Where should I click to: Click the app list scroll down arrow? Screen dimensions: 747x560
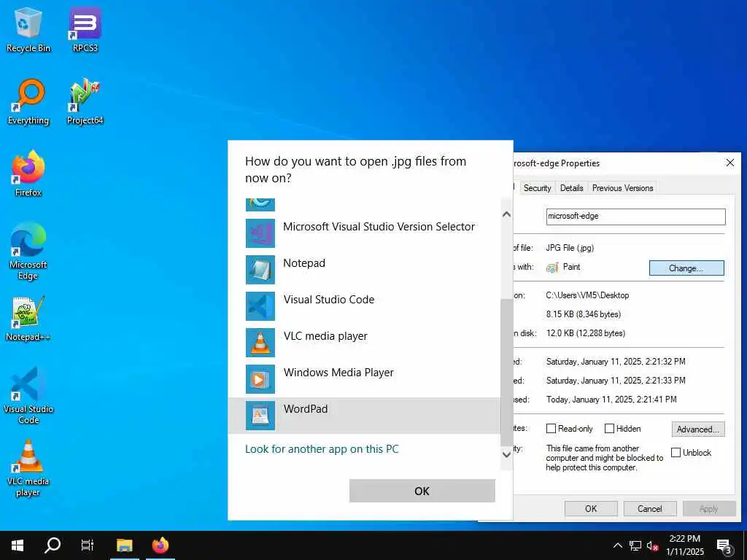(506, 455)
